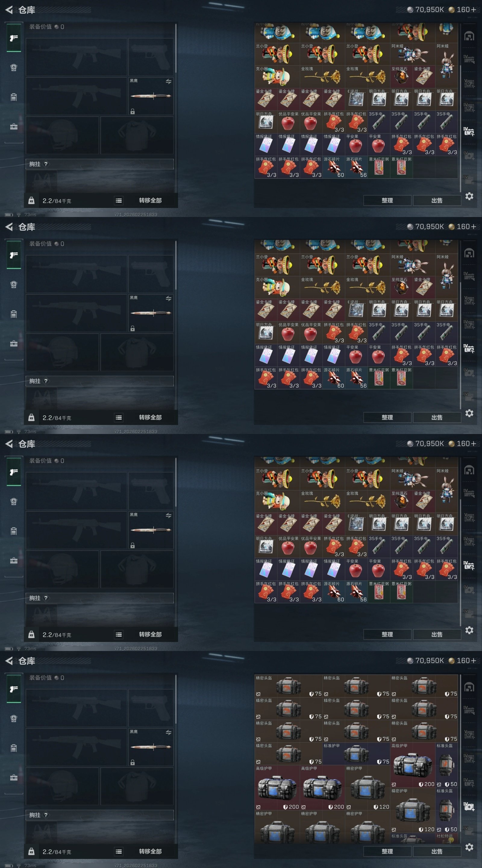Go back from 仓库 in the top screenshot

[9, 10]
